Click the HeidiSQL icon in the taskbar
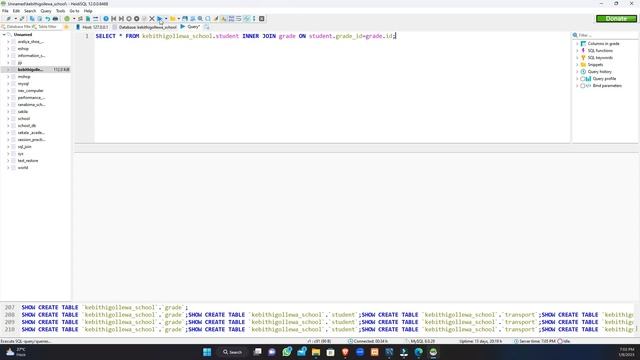 point(433,352)
